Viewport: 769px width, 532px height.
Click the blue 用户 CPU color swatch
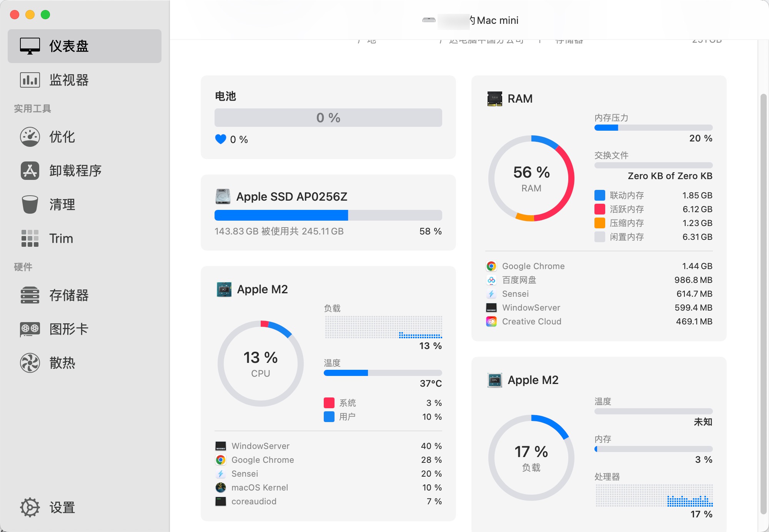point(329,417)
